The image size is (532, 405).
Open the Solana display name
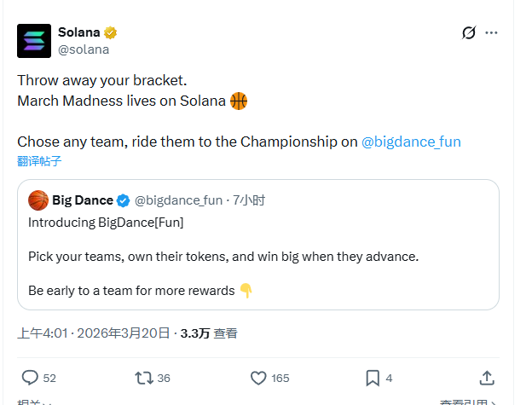(78, 32)
